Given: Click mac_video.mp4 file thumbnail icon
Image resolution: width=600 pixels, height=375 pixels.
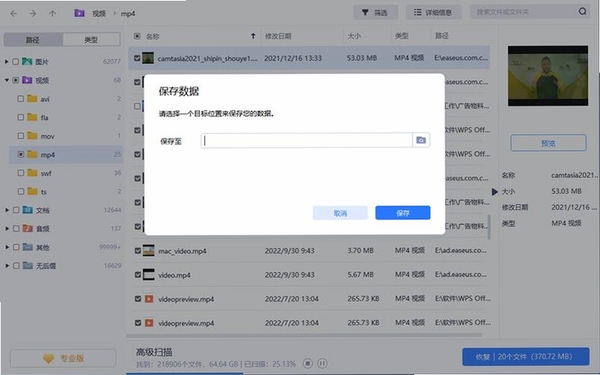Looking at the screenshot, I should [148, 251].
